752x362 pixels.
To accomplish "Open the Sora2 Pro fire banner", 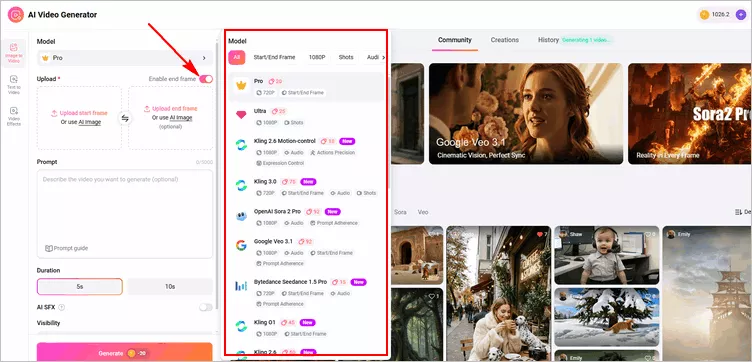I will click(690, 114).
